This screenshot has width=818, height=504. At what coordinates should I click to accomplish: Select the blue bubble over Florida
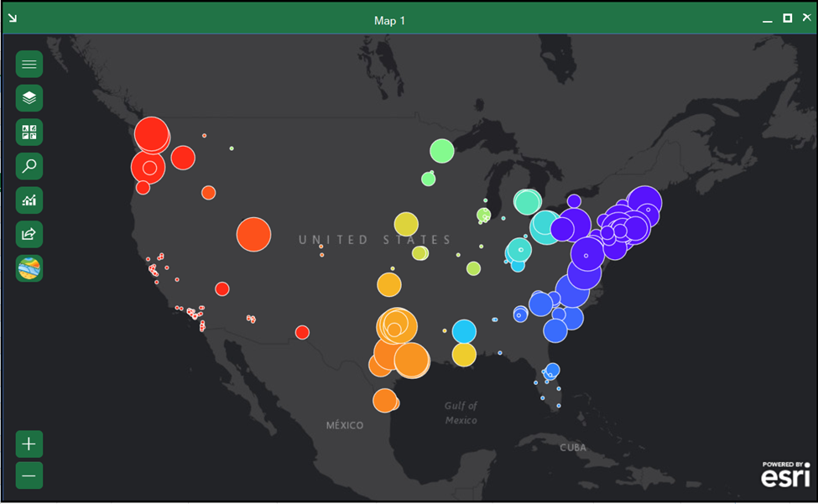click(x=552, y=369)
